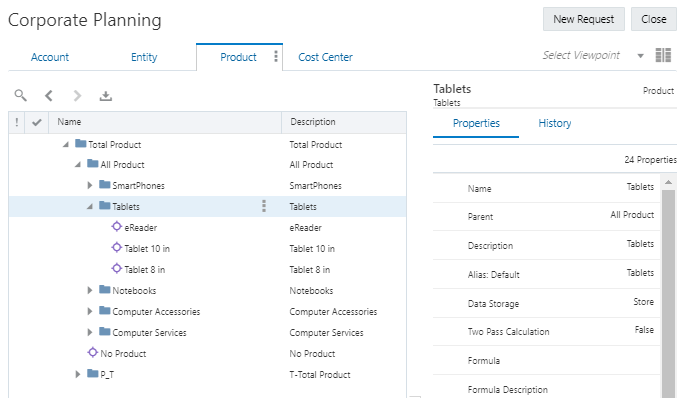
Task: Click the Description column header
Action: 344,122
